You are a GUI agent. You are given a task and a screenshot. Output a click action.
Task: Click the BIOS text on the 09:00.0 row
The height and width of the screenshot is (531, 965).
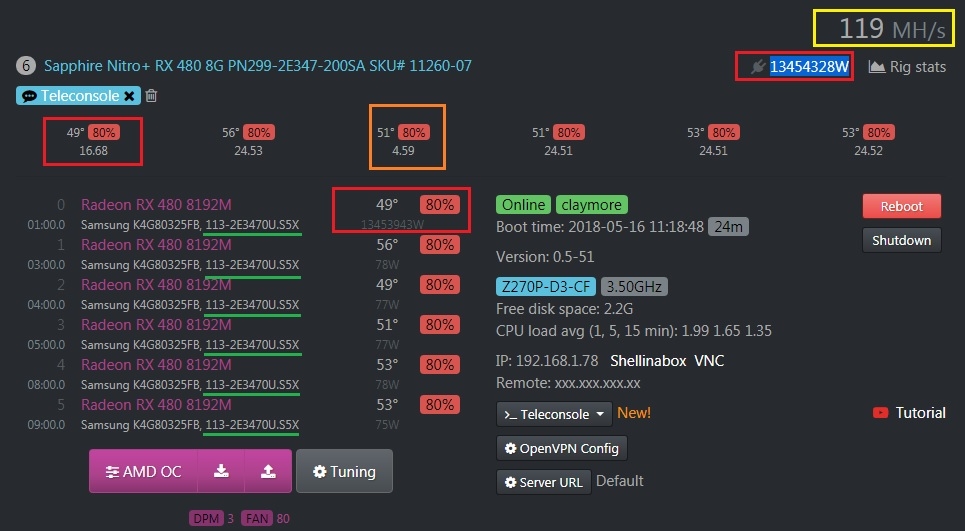pyautogui.click(x=252, y=425)
